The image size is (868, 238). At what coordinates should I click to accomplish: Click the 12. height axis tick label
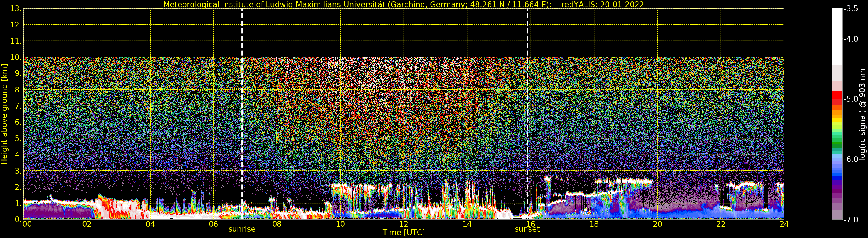coord(16,25)
